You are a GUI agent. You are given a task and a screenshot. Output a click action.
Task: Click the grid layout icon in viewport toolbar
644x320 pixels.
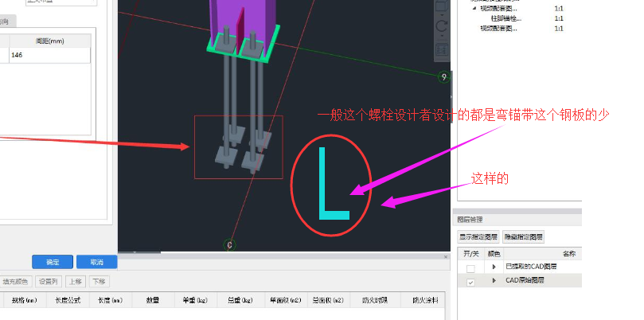442,50
